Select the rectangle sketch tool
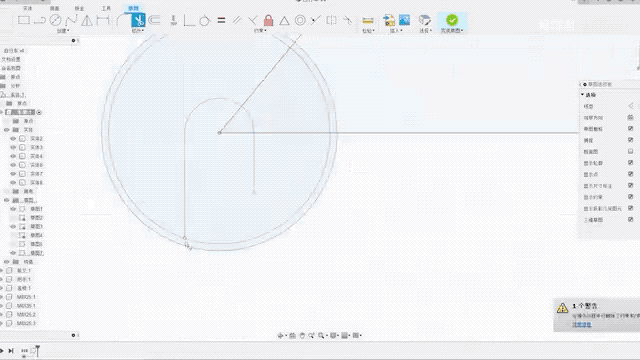 pyautogui.click(x=24, y=20)
